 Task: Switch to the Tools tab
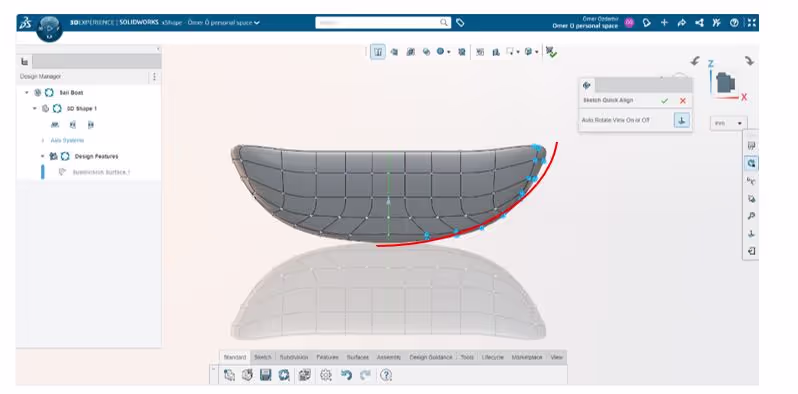[x=467, y=357]
